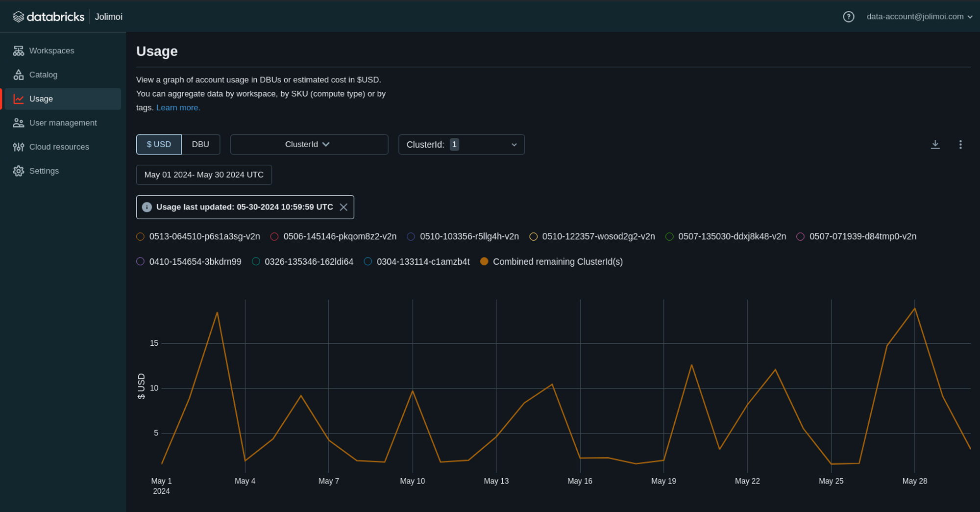980x512 pixels.
Task: Switch to the DBU tab
Action: (200, 144)
